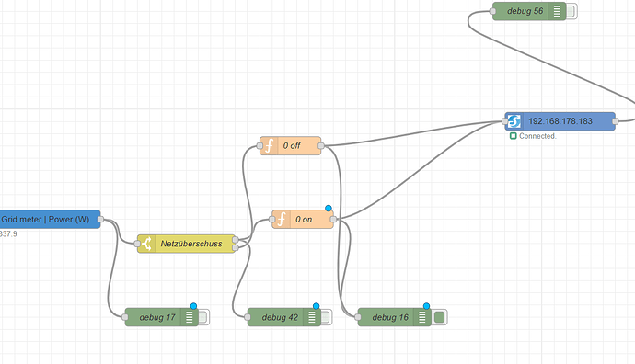Toggle the debug 42 output button
The height and width of the screenshot is (364, 635).
[326, 317]
